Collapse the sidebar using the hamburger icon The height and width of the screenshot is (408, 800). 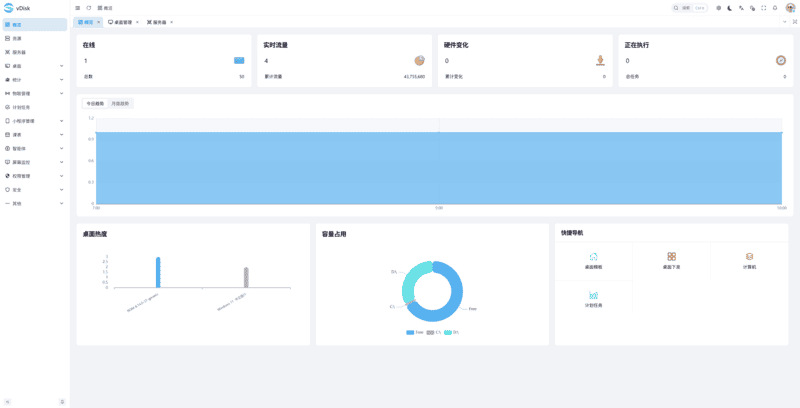click(78, 8)
